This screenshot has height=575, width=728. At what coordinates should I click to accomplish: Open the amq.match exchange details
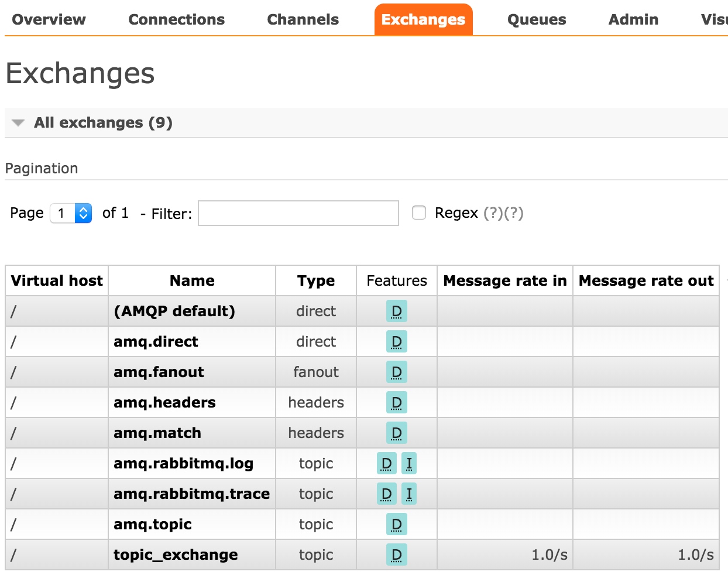pos(157,433)
